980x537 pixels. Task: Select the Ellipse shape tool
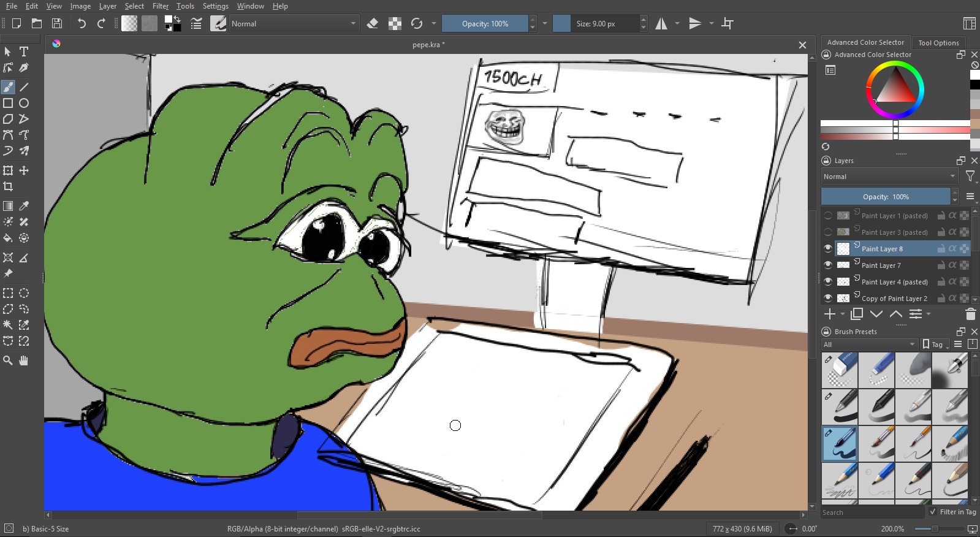(x=24, y=103)
